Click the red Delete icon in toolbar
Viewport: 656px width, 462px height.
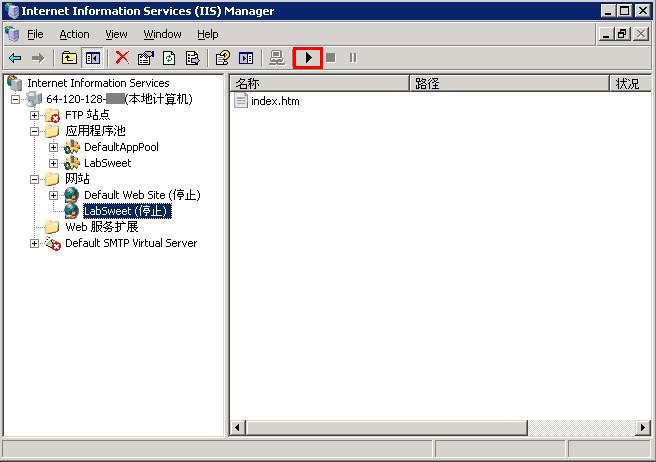(122, 58)
